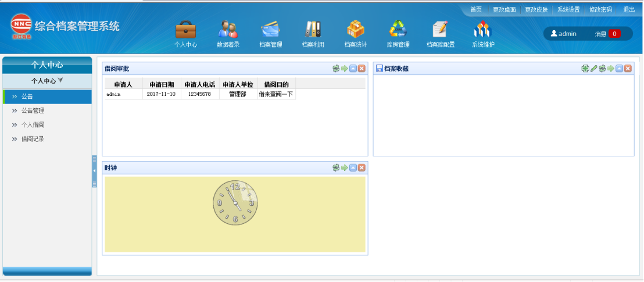Click the NNC company logo
Image resolution: width=644 pixels, height=282 pixels.
pos(21,26)
